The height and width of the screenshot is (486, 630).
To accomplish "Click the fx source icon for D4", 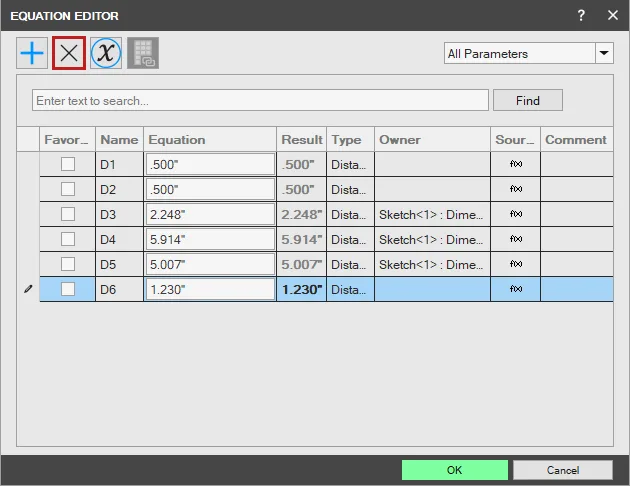I will [516, 239].
